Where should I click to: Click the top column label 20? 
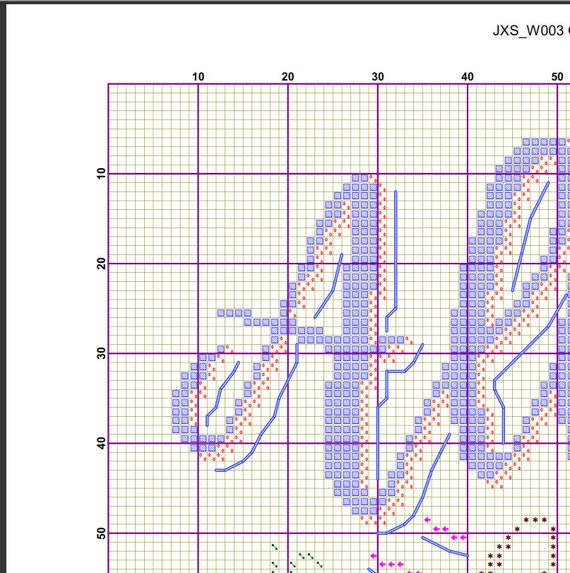(288, 77)
